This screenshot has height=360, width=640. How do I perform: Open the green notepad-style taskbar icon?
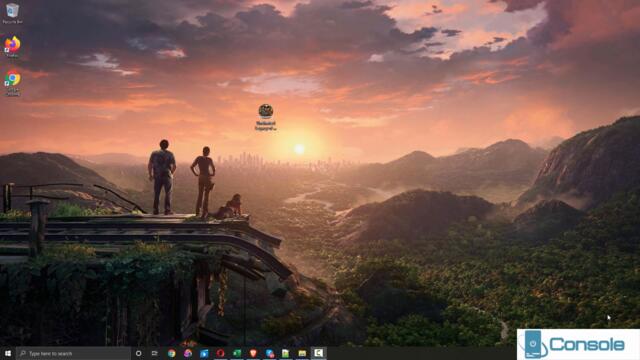[x=286, y=353]
